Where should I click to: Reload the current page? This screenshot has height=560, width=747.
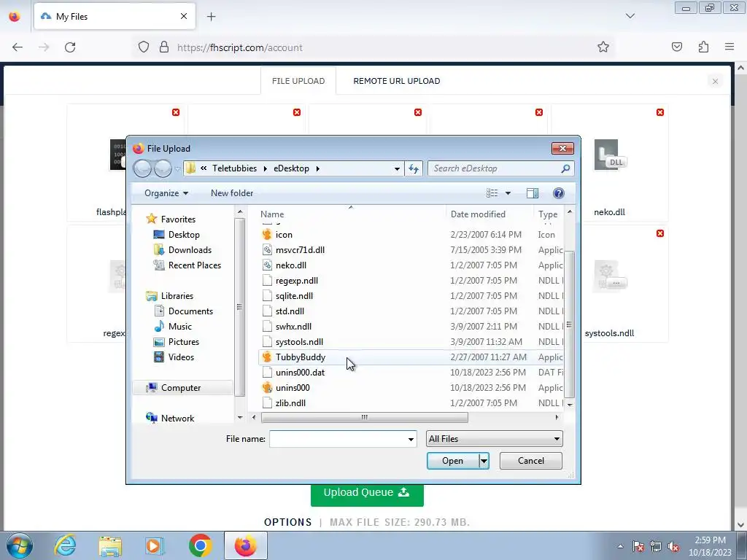coord(70,47)
